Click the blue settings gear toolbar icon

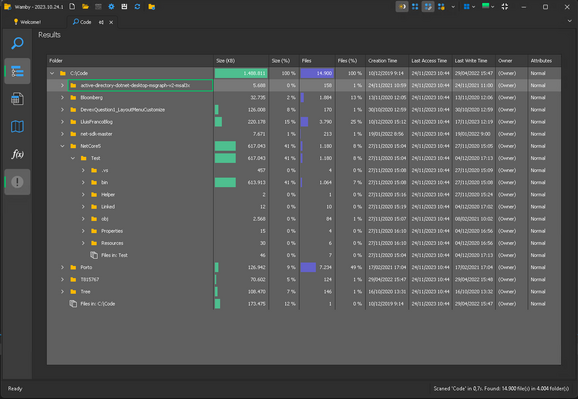[111, 7]
